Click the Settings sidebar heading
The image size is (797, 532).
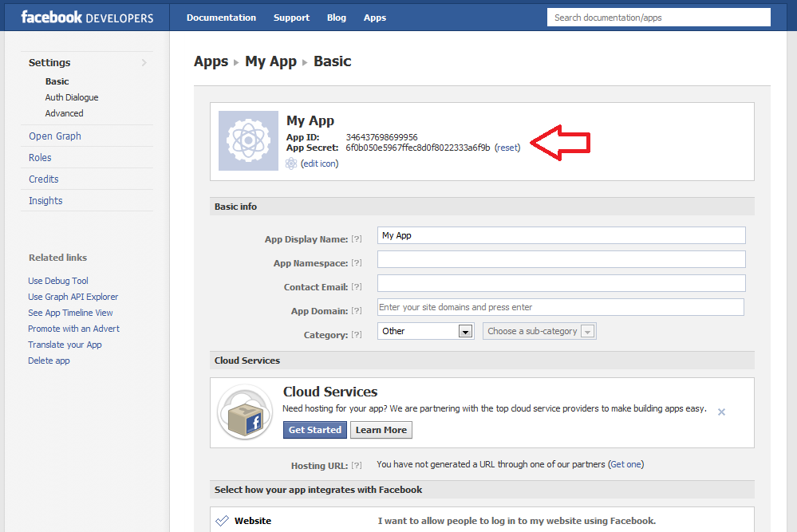pyautogui.click(x=49, y=62)
